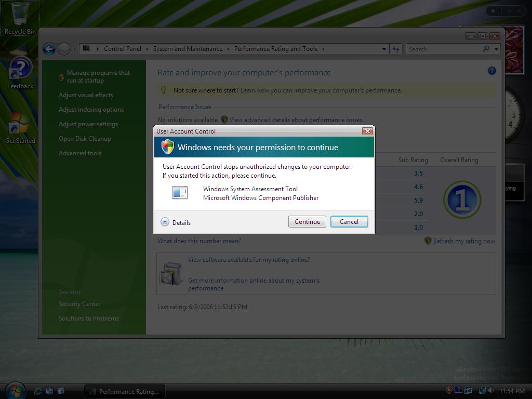Open the search box options dropdown arrow
Image resolution: width=532 pixels, height=399 pixels.
click(496, 49)
